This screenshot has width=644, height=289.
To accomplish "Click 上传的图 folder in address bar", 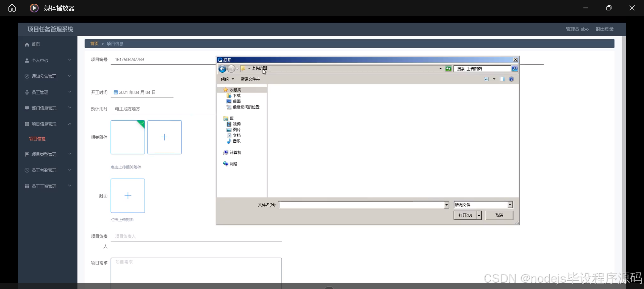I will [x=259, y=68].
